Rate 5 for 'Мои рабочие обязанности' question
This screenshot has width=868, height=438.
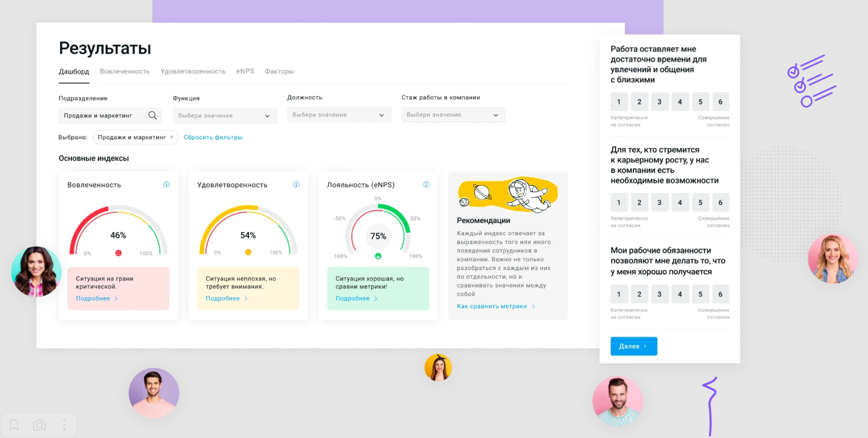pos(700,294)
